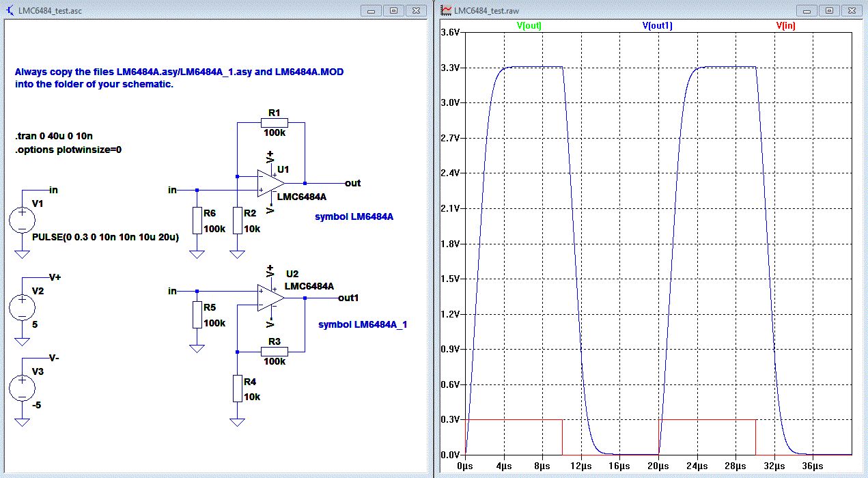
Task: Select resistor R4 symbol
Action: (x=237, y=388)
